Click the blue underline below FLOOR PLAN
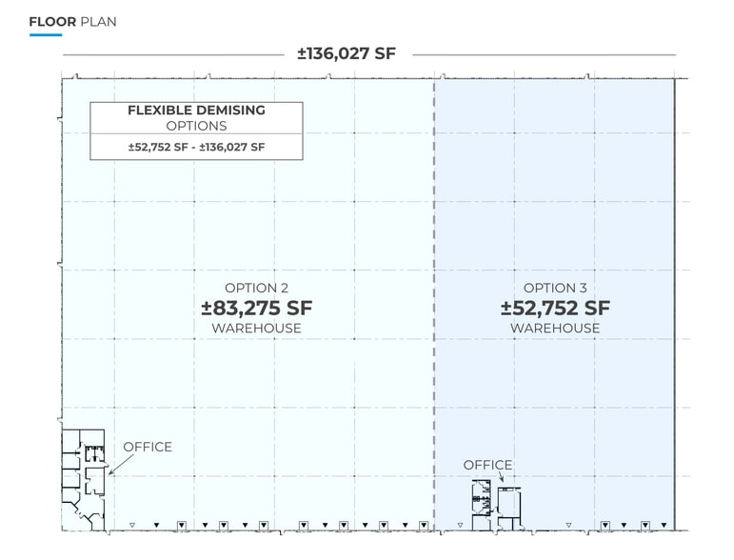The height and width of the screenshot is (560, 734). [x=46, y=35]
